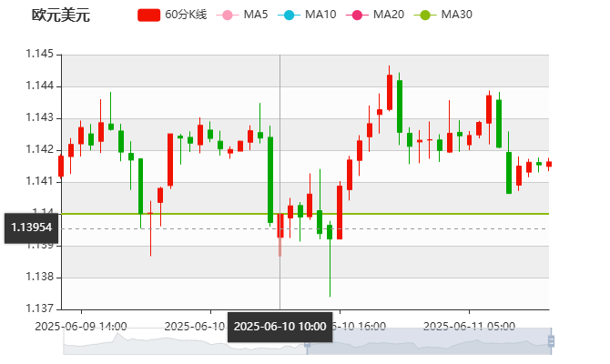Viewport: 610px width, 364px height.
Task: Toggle the MA5 legend line
Action: point(242,15)
